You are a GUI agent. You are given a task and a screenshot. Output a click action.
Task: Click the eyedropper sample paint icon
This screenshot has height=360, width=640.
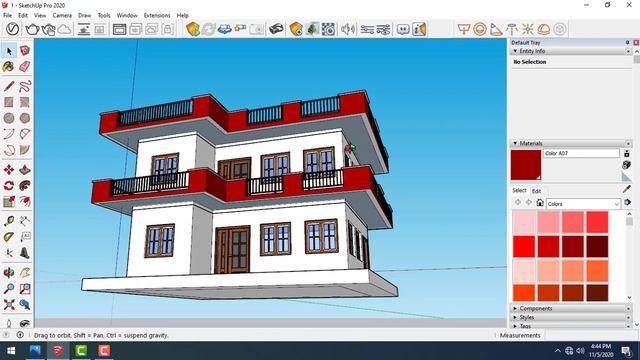pyautogui.click(x=627, y=189)
